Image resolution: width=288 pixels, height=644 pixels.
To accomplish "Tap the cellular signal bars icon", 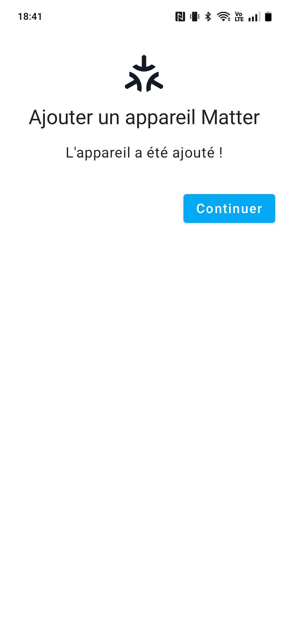I will point(254,17).
